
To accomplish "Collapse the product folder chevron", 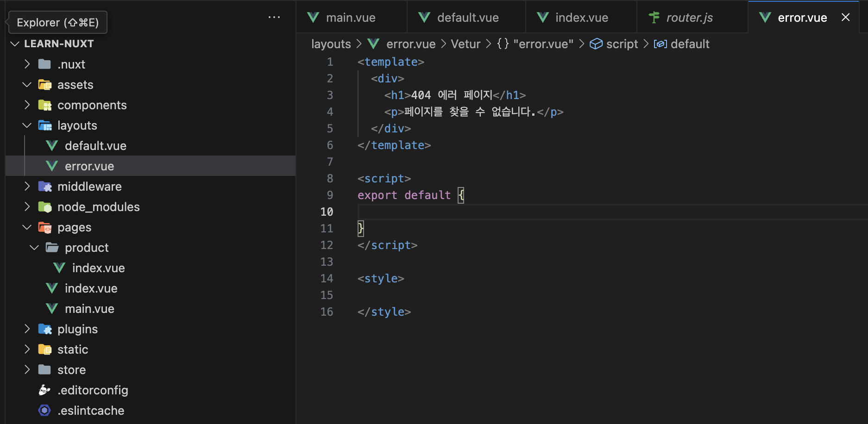I will coord(34,248).
